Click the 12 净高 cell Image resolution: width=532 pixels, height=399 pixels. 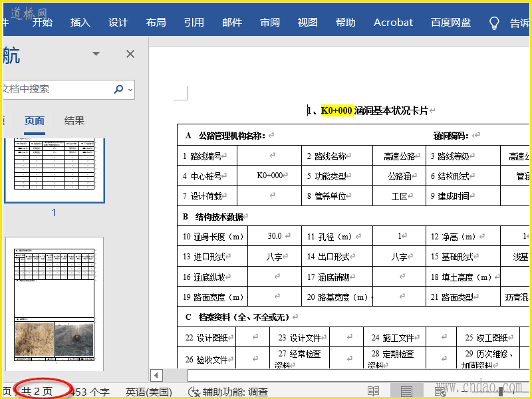coord(463,236)
